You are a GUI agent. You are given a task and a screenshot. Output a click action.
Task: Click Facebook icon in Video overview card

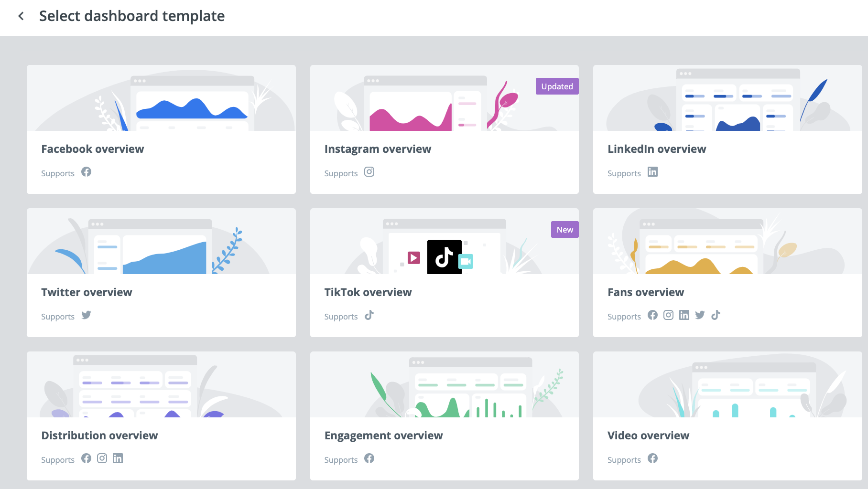[652, 458]
